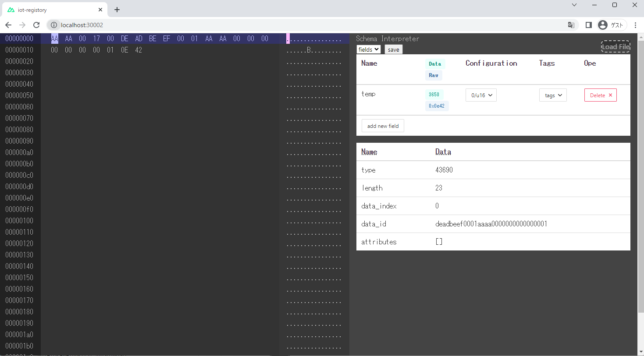Select the 17 hex byte
The height and width of the screenshot is (356, 644).
(96, 39)
